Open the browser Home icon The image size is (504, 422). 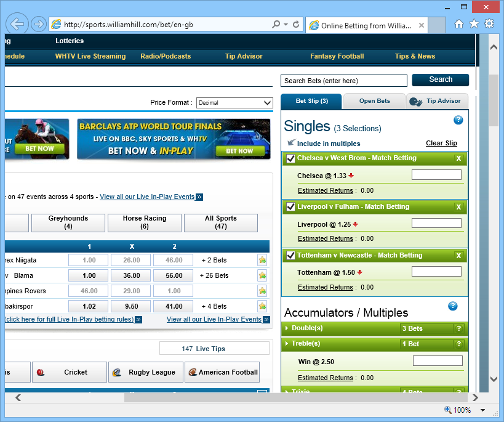[459, 24]
